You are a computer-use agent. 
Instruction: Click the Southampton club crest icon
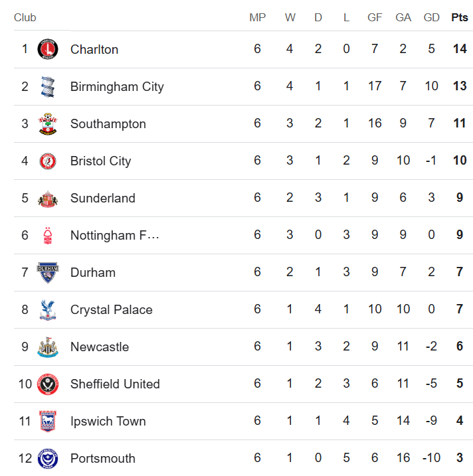click(x=48, y=124)
